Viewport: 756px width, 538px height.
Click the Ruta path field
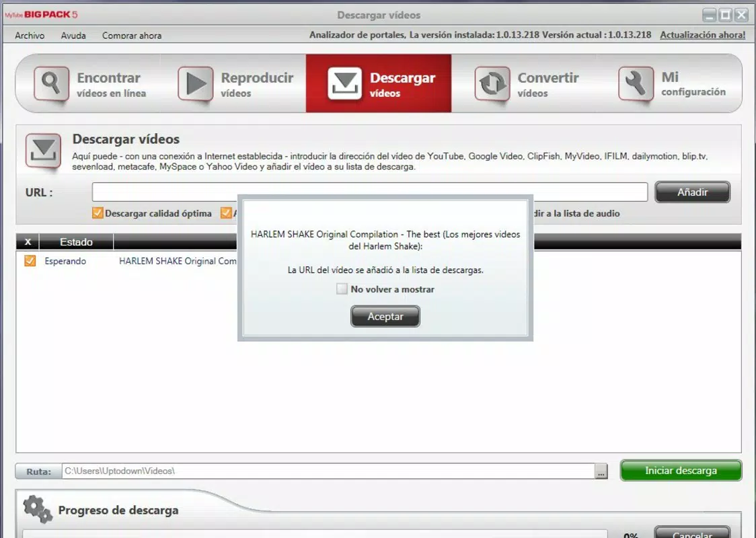click(328, 471)
